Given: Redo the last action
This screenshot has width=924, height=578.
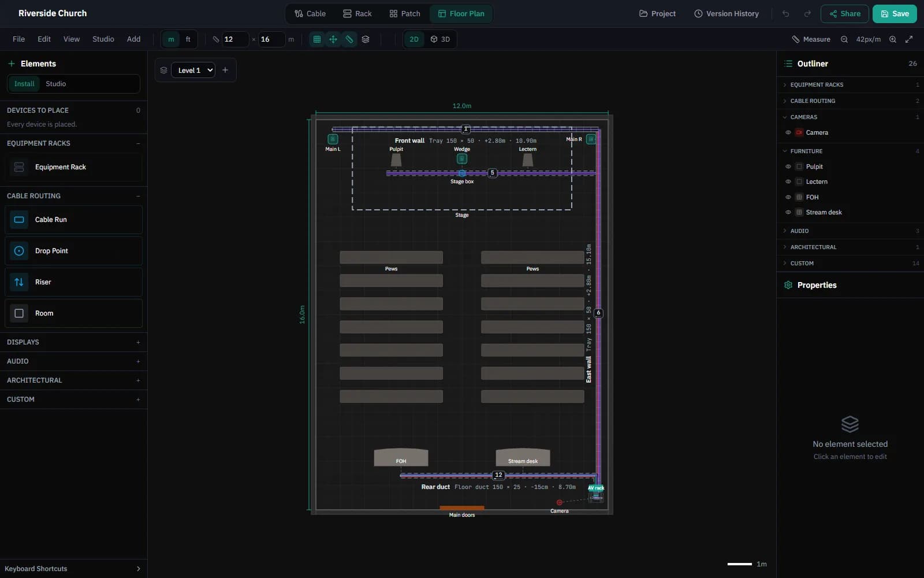Looking at the screenshot, I should tap(807, 14).
